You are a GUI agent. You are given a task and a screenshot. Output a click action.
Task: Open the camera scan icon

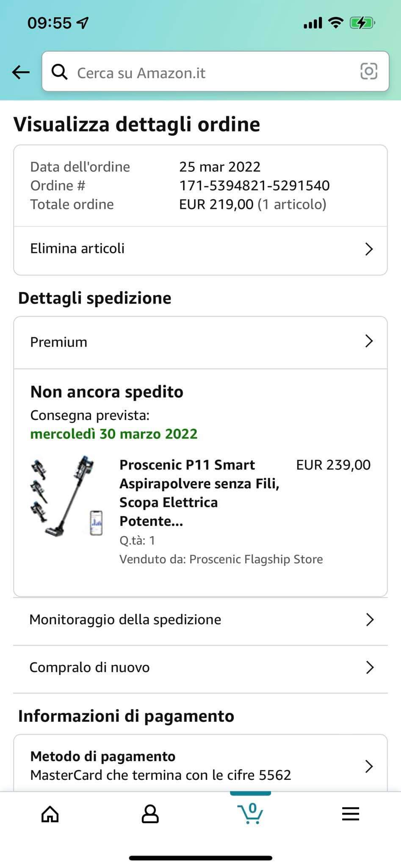(x=368, y=71)
